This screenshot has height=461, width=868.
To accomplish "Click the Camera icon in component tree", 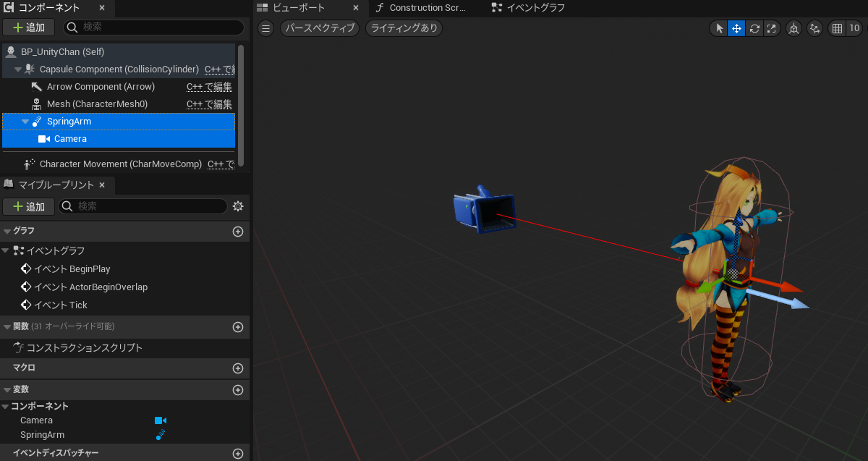I will coord(43,139).
